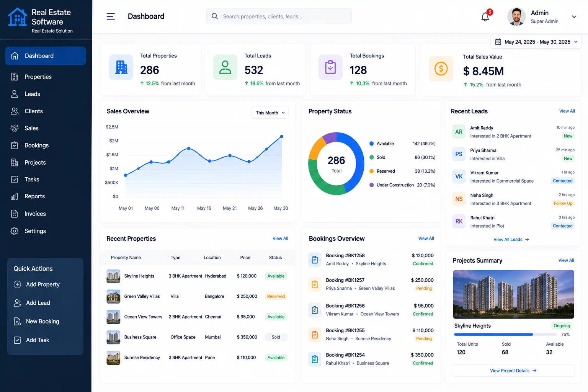
Task: Click View All in Recent Properties
Action: (x=280, y=238)
